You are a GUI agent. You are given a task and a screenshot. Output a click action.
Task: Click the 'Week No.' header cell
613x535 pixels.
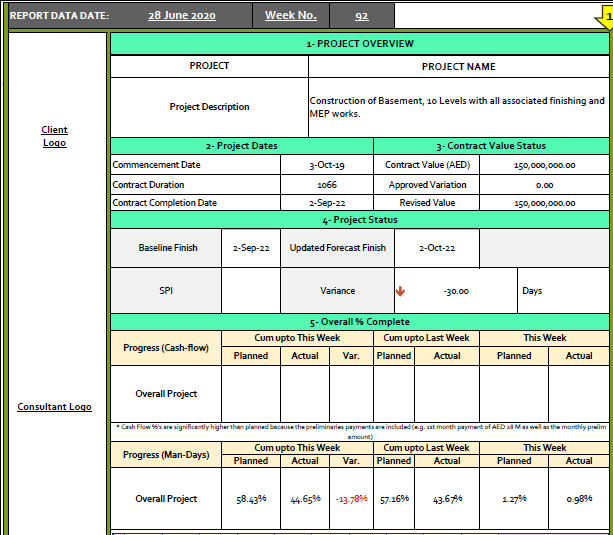coord(291,16)
